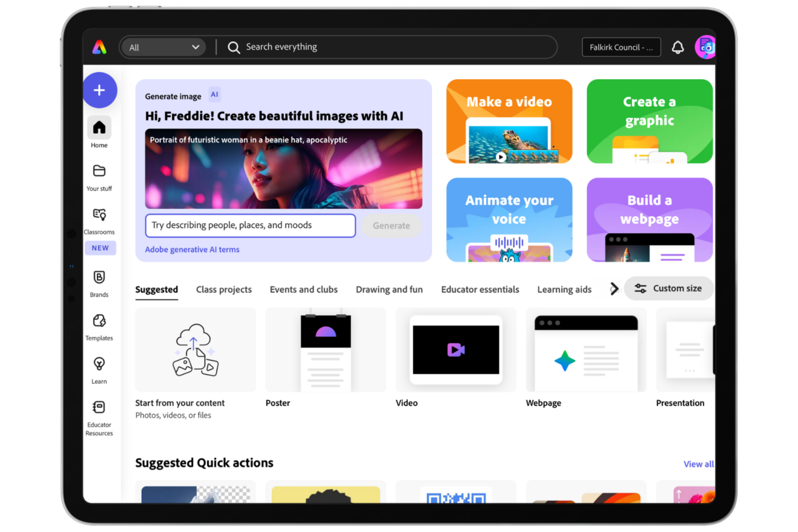Open the user profile avatar
Screen dimensions: 798x532
point(705,47)
